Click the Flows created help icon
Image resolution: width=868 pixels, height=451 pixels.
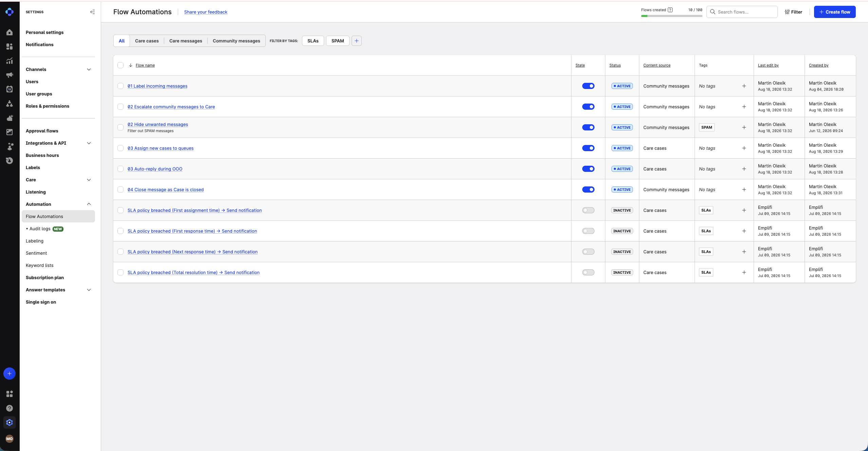(x=670, y=10)
